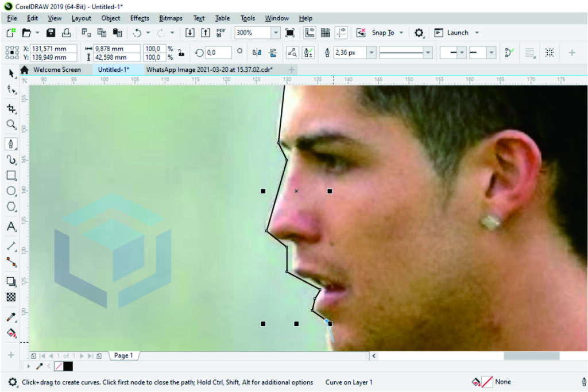Image resolution: width=588 pixels, height=392 pixels.
Task: Switch to the WhatsApp Image cdr tab
Action: 210,69
